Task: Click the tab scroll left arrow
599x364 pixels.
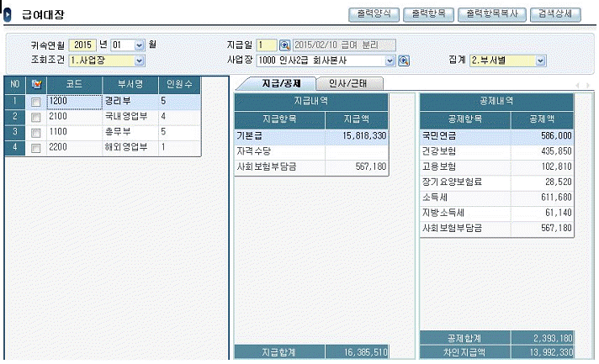Action: coord(577,85)
